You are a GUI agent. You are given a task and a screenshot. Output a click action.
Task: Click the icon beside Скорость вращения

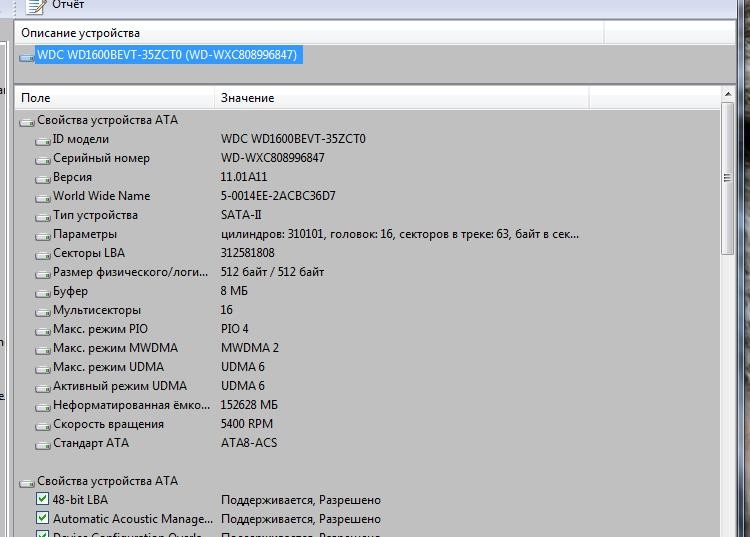[43, 425]
